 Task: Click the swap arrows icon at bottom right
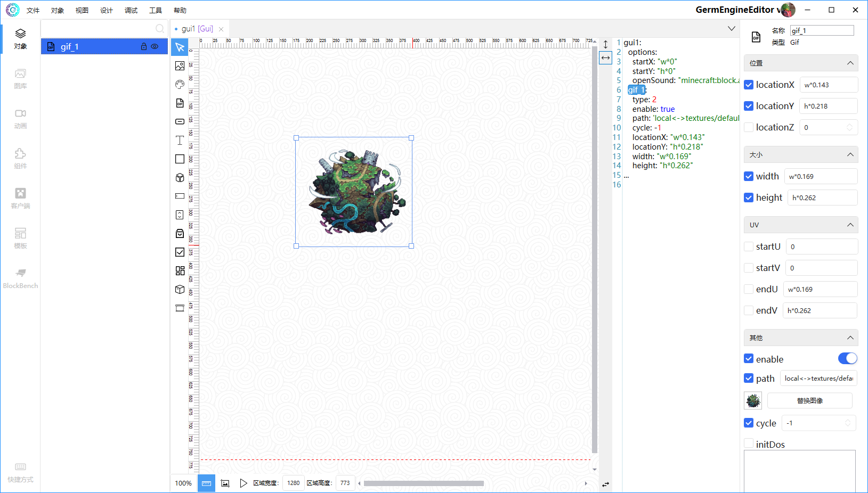pos(605,484)
